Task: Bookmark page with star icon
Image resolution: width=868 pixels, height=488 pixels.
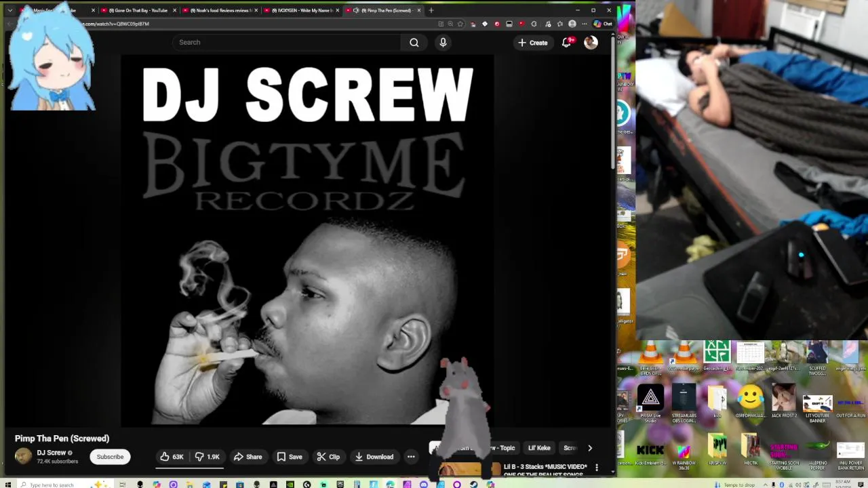Action: [x=460, y=24]
